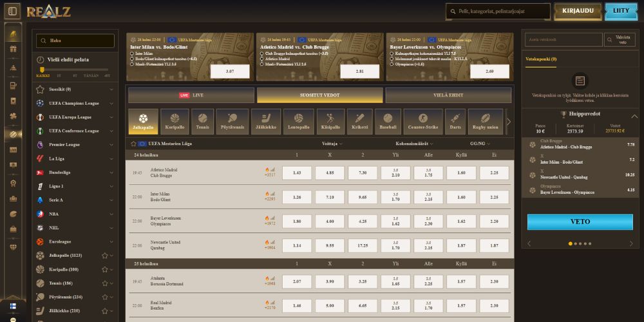Open the Vetokuponki (0) tab
The height and width of the screenshot is (322, 644).
tap(541, 59)
